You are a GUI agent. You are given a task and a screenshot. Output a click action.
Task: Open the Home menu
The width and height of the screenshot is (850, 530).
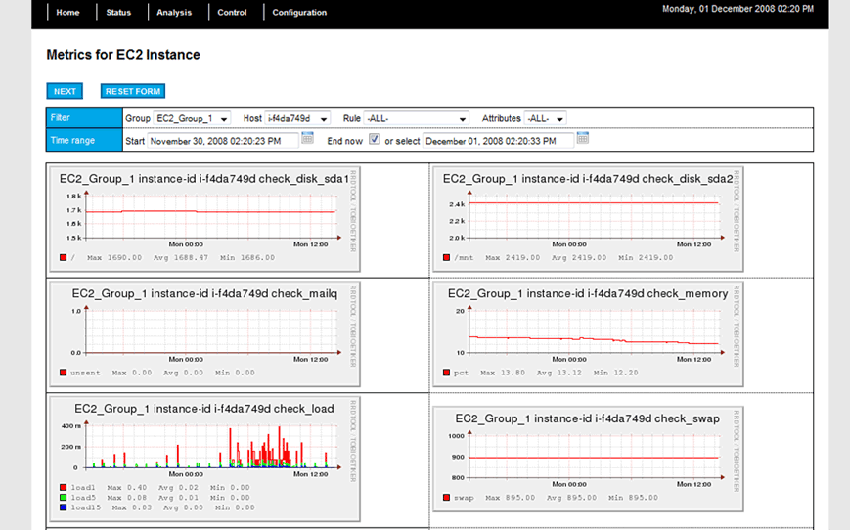[x=68, y=12]
